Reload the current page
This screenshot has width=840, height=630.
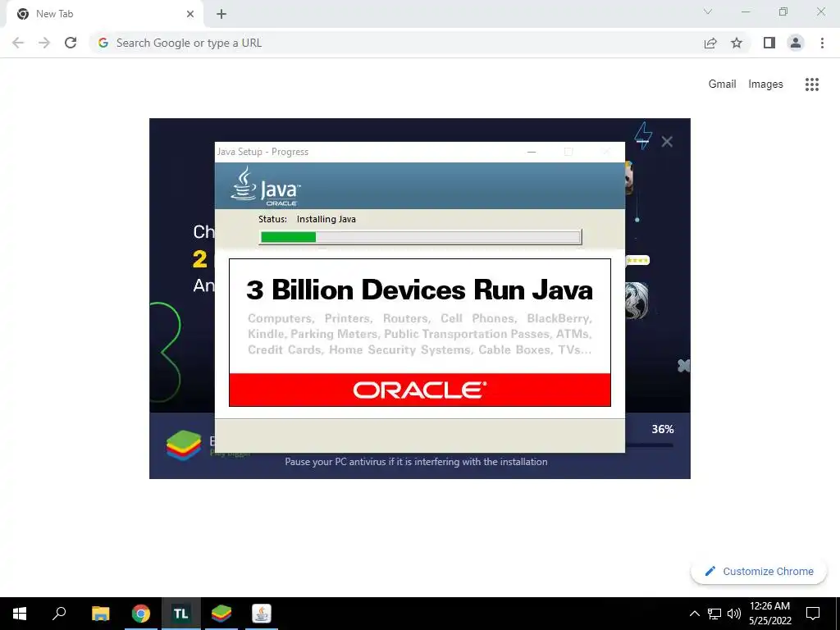(71, 43)
